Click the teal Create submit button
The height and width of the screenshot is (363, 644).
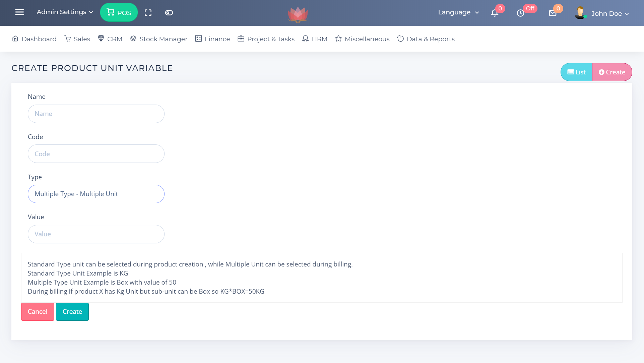coord(72,312)
